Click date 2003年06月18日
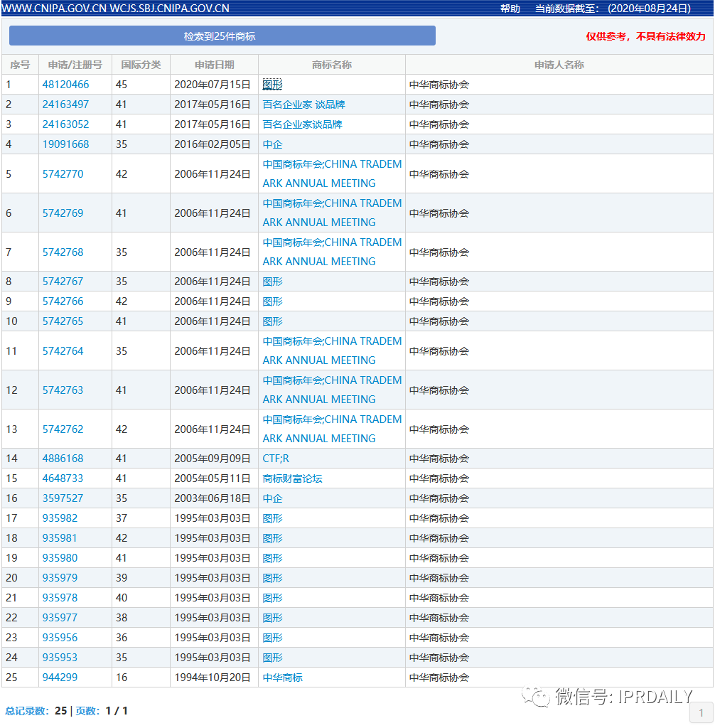This screenshot has height=728, width=715. click(x=213, y=498)
